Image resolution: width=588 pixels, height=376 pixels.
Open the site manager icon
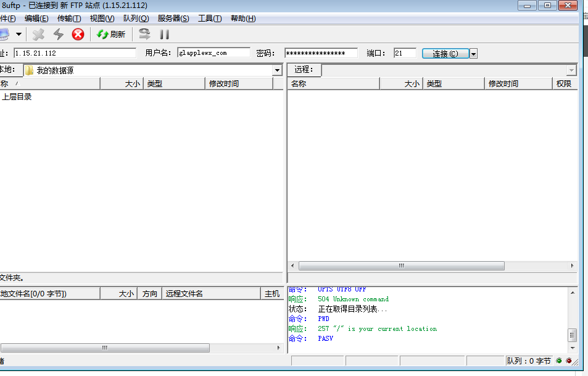[x=4, y=34]
